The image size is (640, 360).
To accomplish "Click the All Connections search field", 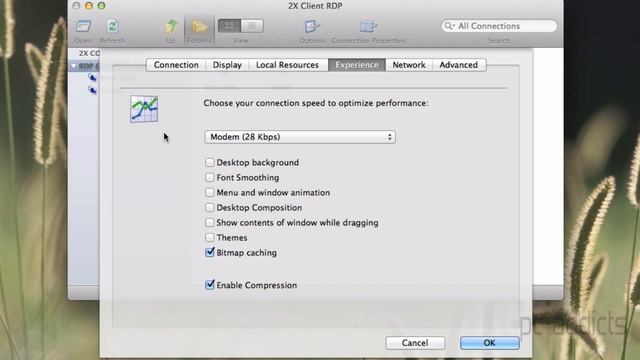I will tap(499, 26).
